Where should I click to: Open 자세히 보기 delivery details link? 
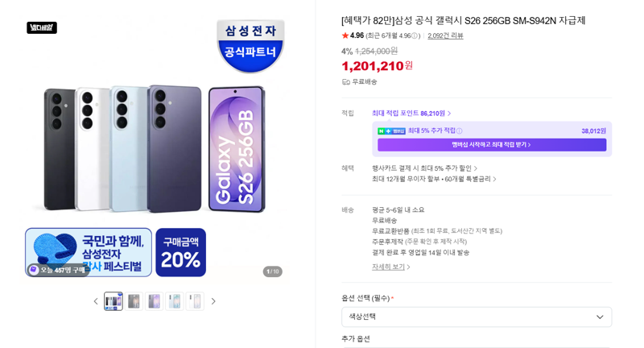coord(391,267)
